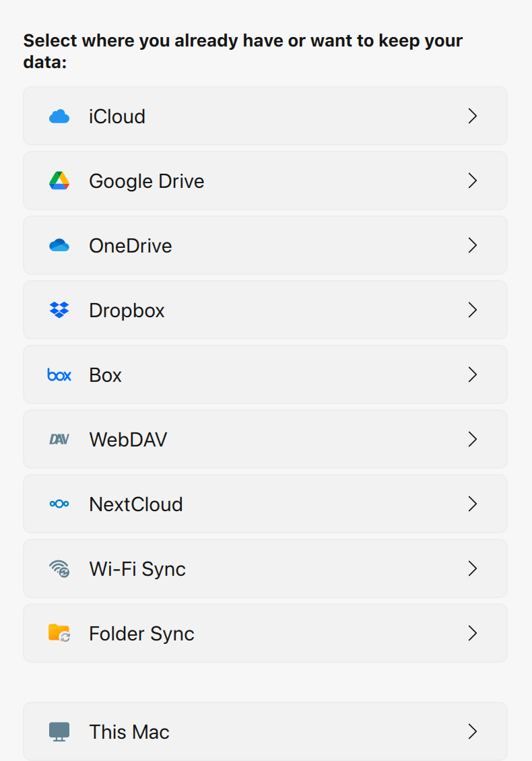Click the NextCloud logo icon
The image size is (532, 761).
coord(59,504)
